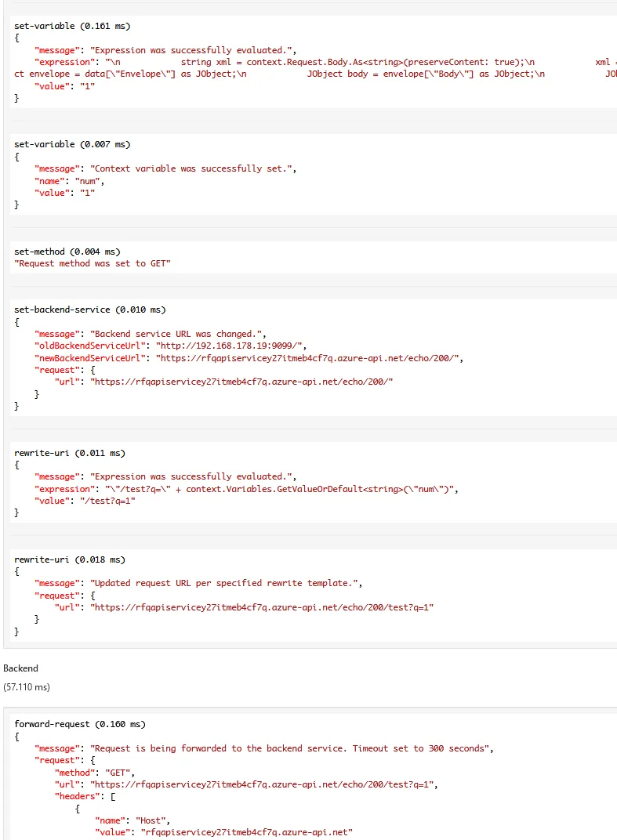Click the Backend section label
The width and height of the screenshot is (617, 840).
[x=20, y=668]
